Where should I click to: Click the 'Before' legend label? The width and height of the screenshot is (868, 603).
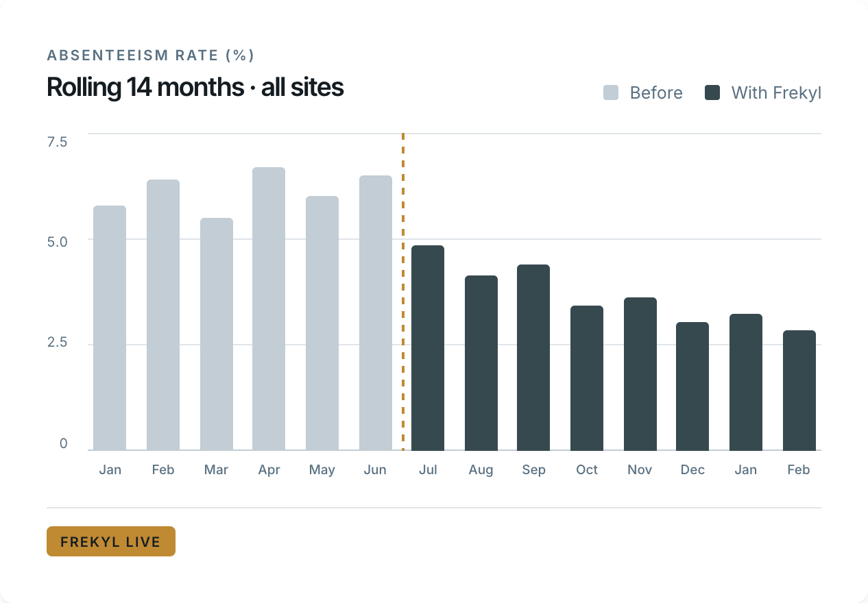point(656,93)
